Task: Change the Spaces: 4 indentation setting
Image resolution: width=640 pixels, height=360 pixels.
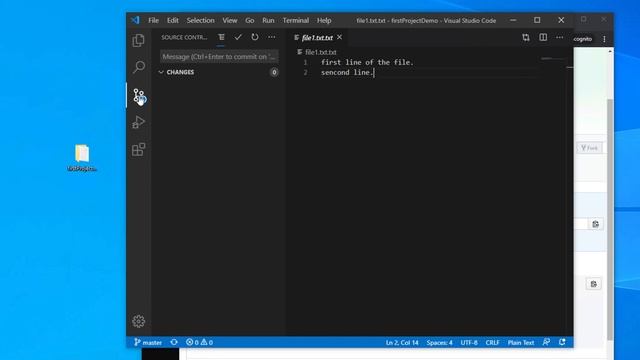Action: click(440, 342)
